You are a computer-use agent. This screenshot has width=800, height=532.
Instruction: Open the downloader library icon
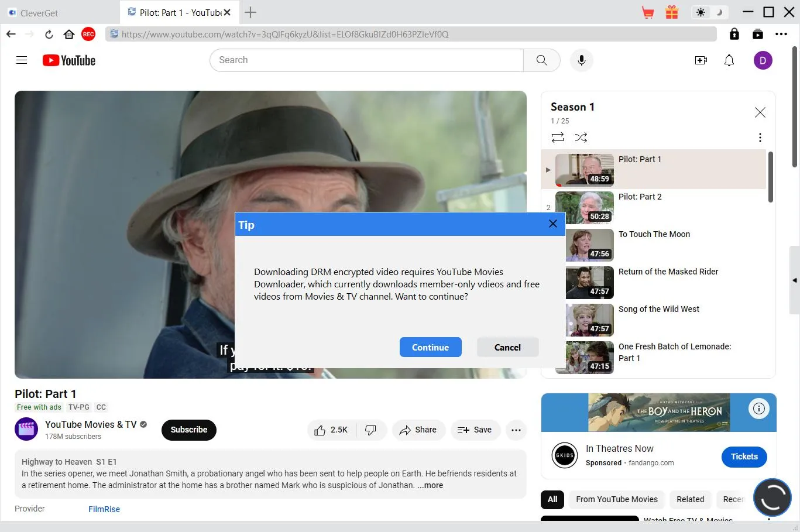758,34
